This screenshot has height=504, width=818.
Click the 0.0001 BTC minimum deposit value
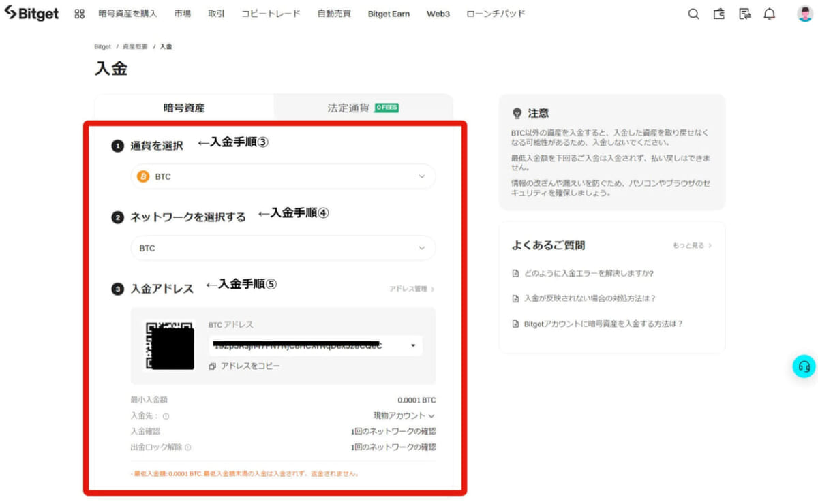[416, 400]
